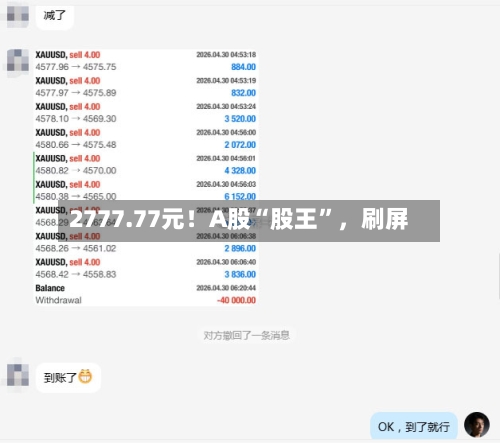Image resolution: width=500 pixels, height=443 pixels.
Task: Click the withdrawal amount -40 000.00
Action: [236, 300]
